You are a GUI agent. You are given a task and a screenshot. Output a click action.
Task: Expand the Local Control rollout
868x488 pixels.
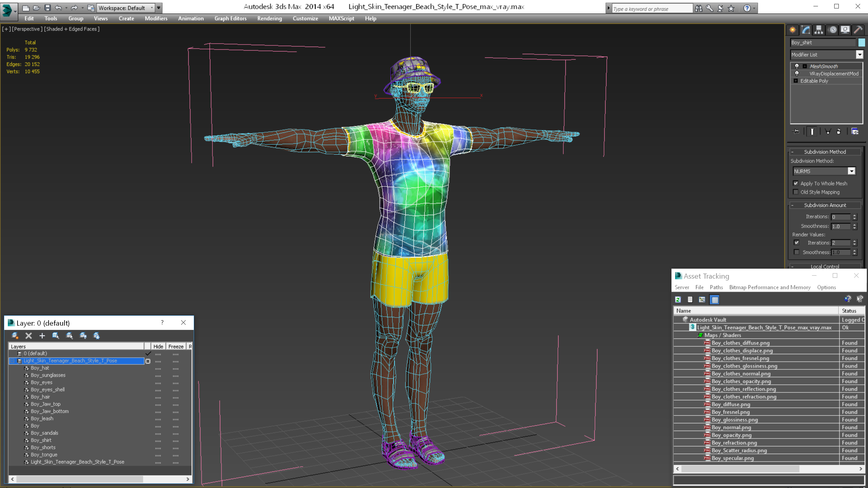point(825,266)
